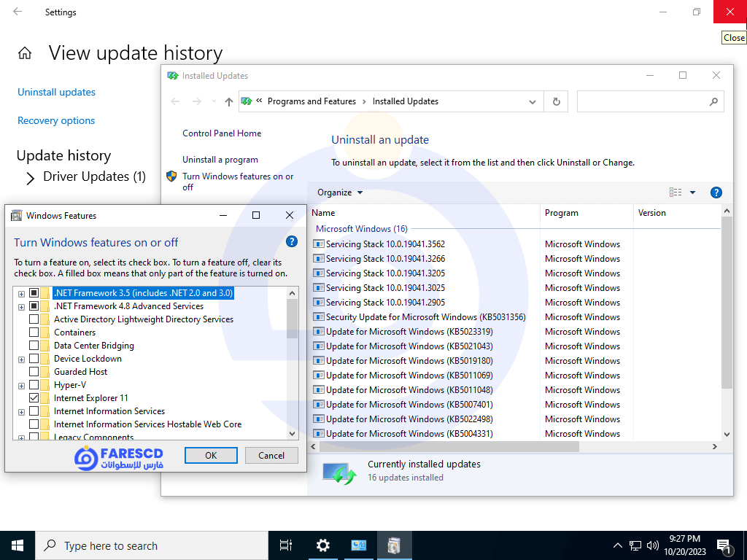Switch to Windows Features taskbar icon
747x560 pixels.
[394, 545]
